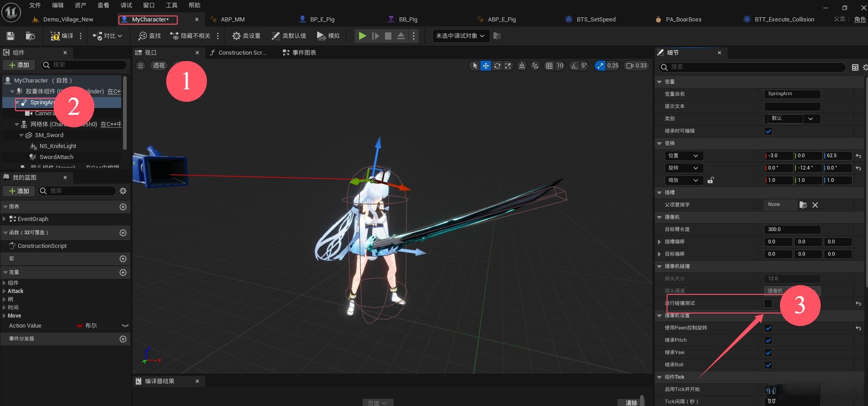Viewport: 868px width, 406px height.
Task: Click the frame step playback button
Action: pyautogui.click(x=375, y=36)
